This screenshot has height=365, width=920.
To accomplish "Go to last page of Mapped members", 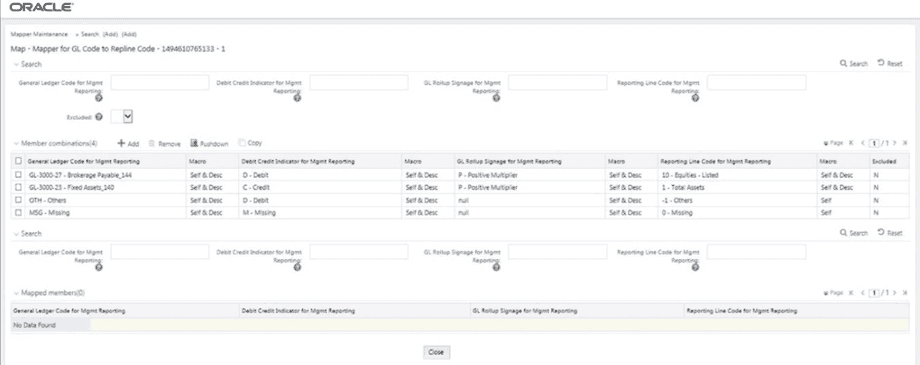I will pos(905,292).
